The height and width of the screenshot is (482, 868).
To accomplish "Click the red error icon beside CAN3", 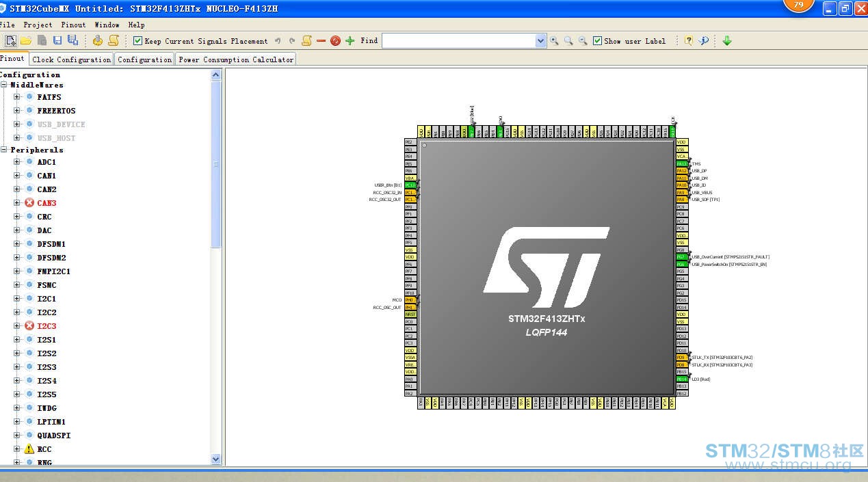I will (29, 203).
